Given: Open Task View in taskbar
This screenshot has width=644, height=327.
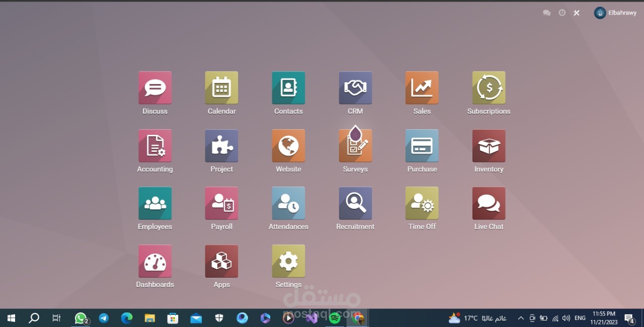Looking at the screenshot, I should point(56,318).
